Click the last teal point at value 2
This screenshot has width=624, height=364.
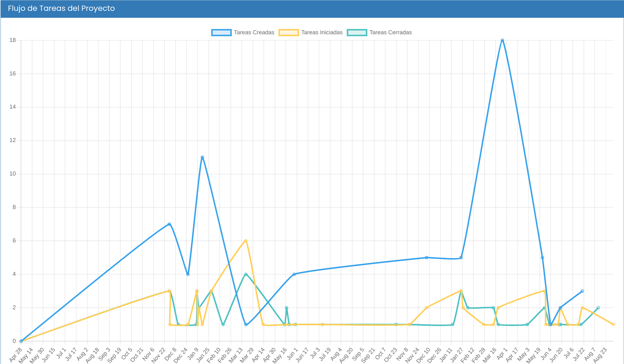598,308
